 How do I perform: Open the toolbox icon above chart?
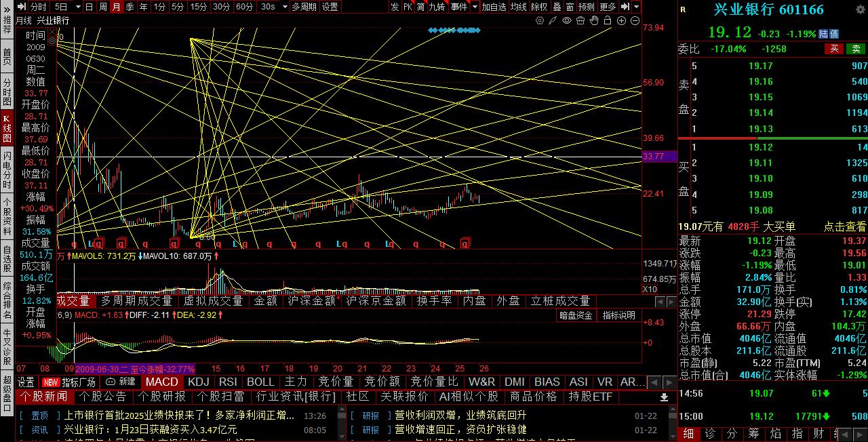coord(580,20)
